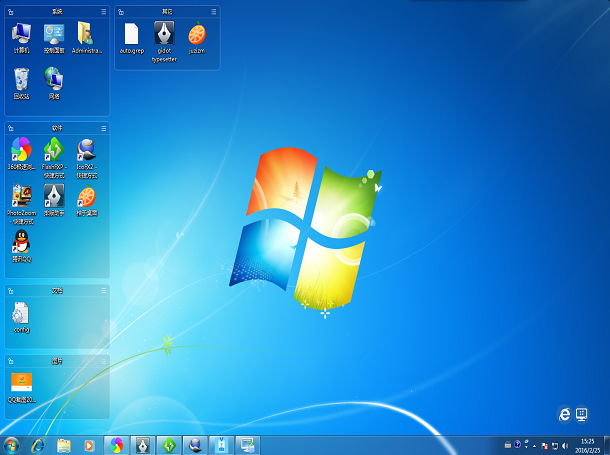Open the menu of the 文档 group

[103, 291]
